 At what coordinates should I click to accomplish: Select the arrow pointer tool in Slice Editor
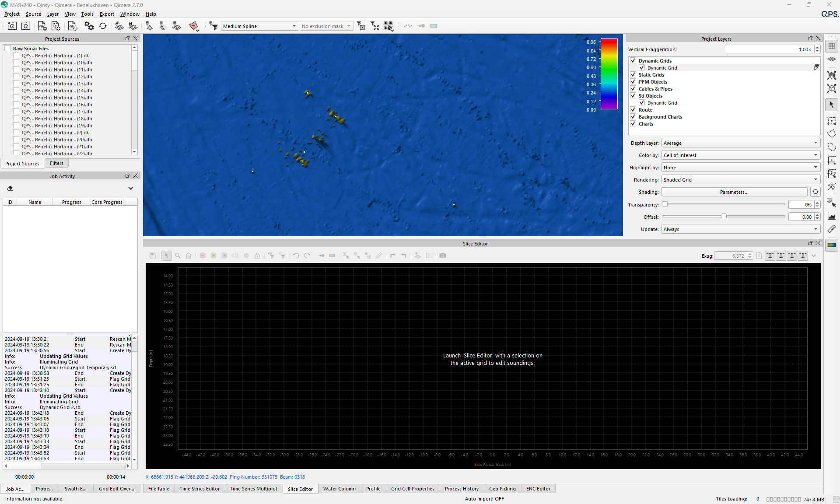pos(166,255)
